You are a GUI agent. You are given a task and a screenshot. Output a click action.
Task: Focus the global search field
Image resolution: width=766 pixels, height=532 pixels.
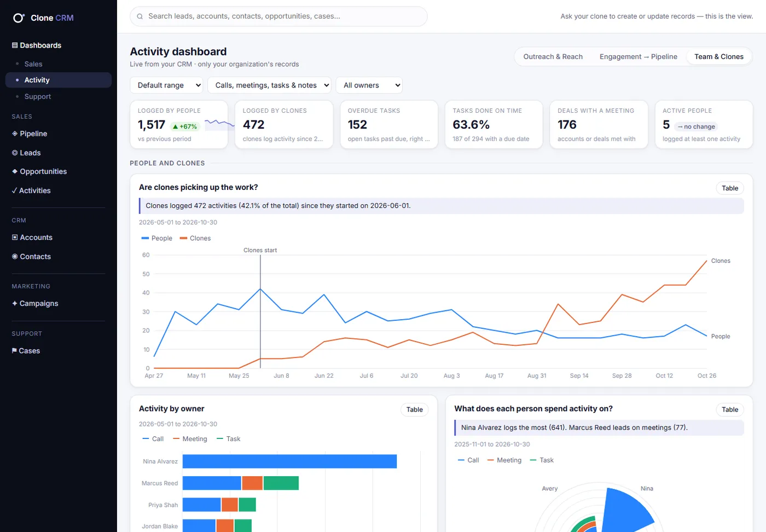[278, 16]
